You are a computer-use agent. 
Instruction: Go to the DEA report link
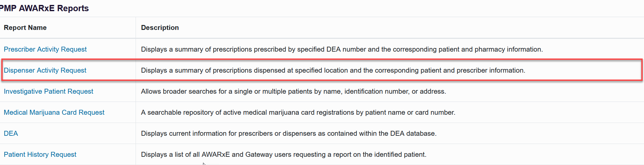[x=11, y=133]
